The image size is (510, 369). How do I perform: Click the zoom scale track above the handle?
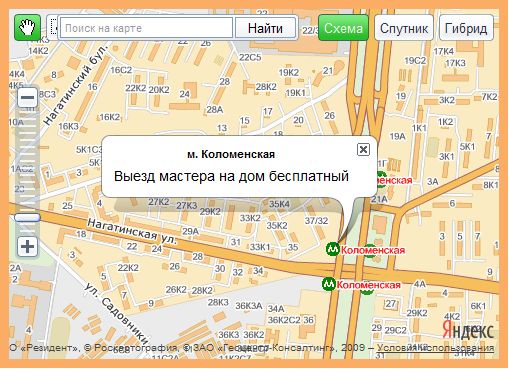click(x=27, y=160)
